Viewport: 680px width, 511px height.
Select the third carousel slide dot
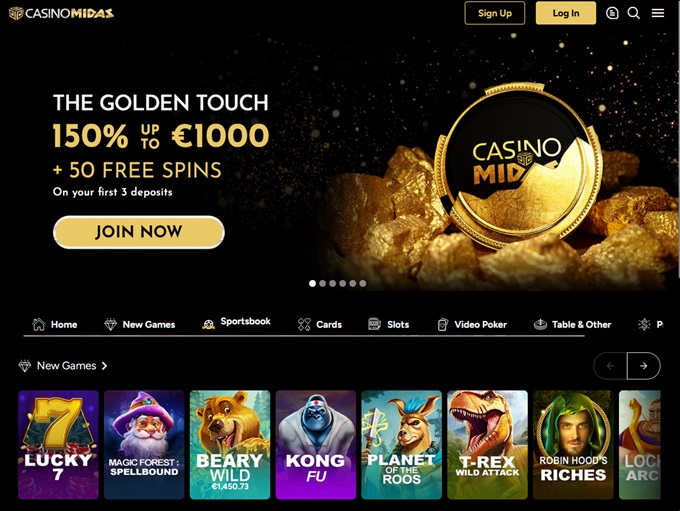click(x=332, y=283)
